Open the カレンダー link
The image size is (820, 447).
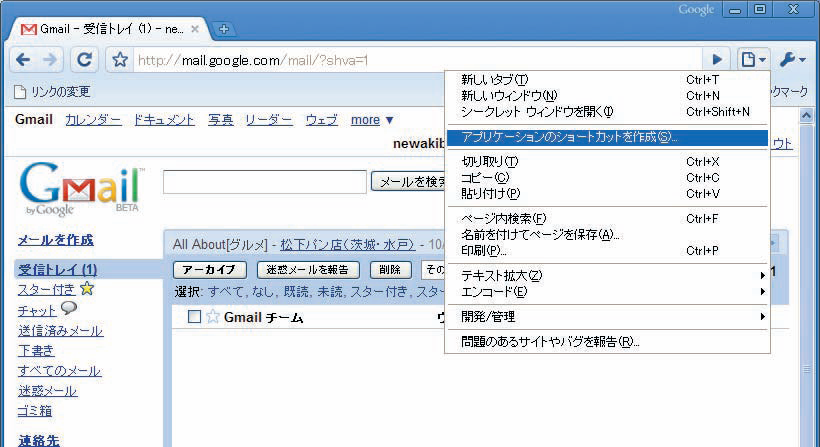(93, 120)
